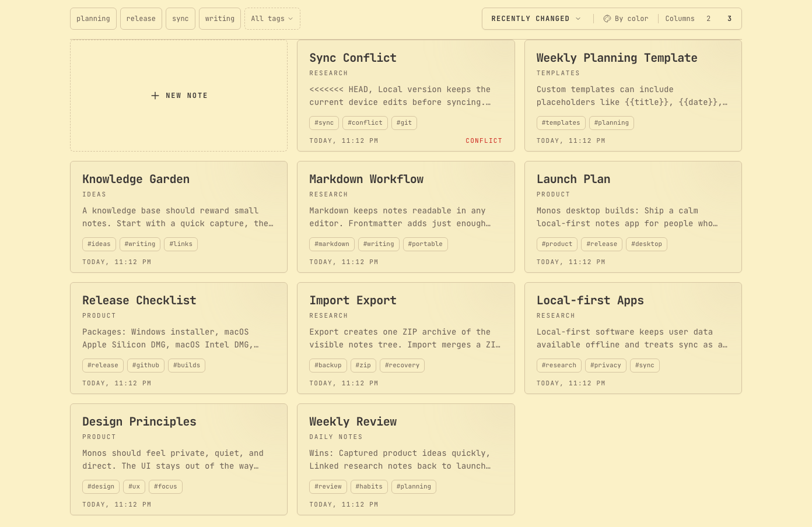Filter by the sync tag chip
Screen dimensions: 812x527
pyautogui.click(x=180, y=19)
